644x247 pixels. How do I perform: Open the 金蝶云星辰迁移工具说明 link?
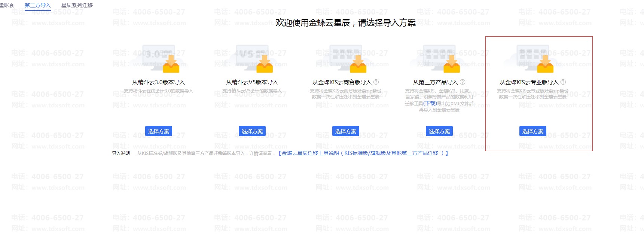[x=363, y=153]
